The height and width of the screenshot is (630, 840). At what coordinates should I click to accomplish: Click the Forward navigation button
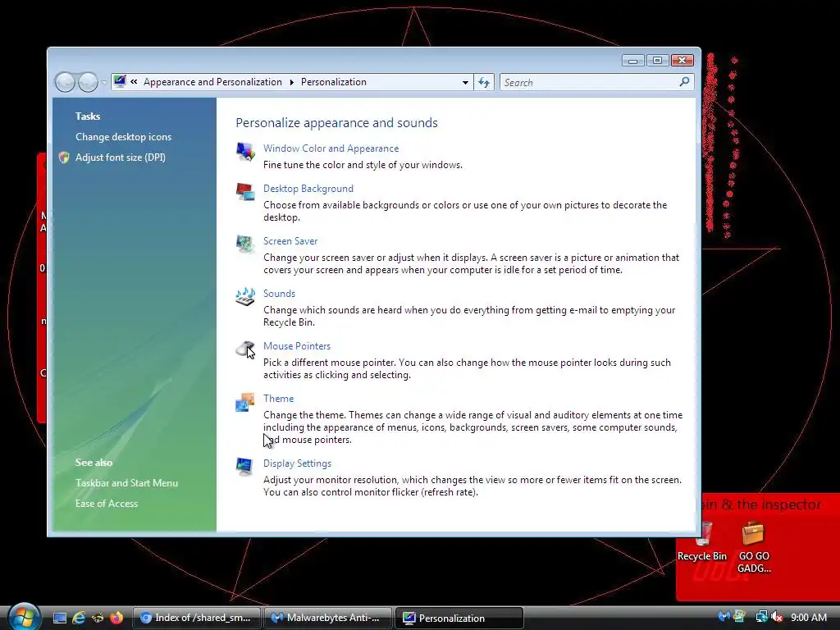click(87, 82)
